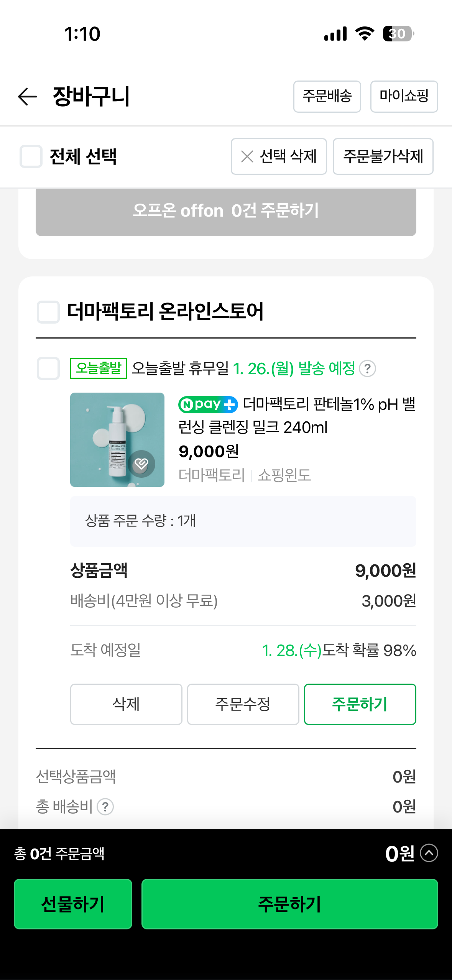
Task: Tap the X icon in 선택 삭제
Action: pos(247,156)
